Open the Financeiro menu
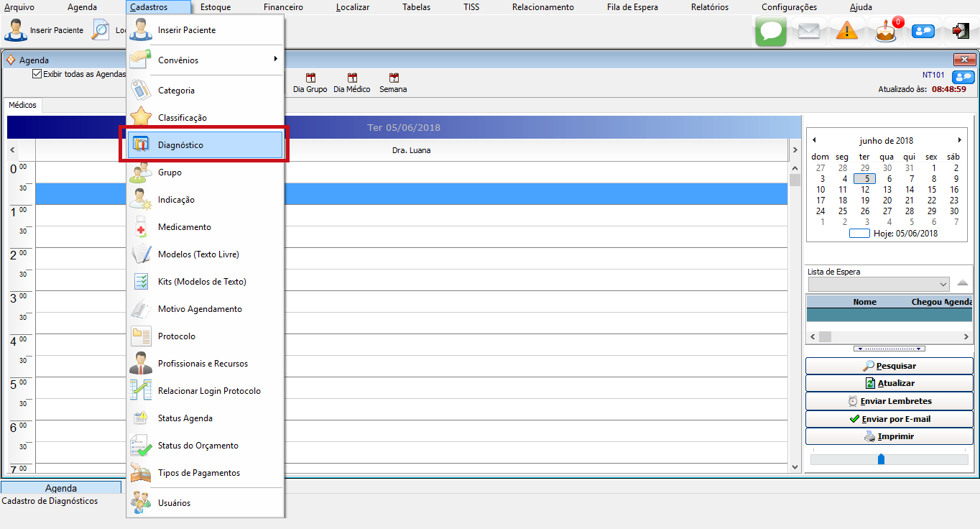Viewport: 980px width, 529px height. coord(283,7)
